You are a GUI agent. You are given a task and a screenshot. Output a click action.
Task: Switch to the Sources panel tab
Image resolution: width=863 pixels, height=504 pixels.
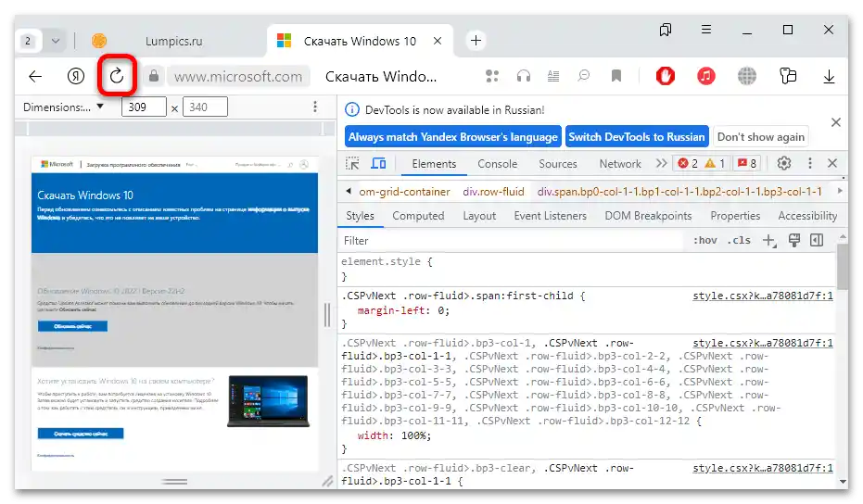pyautogui.click(x=557, y=164)
